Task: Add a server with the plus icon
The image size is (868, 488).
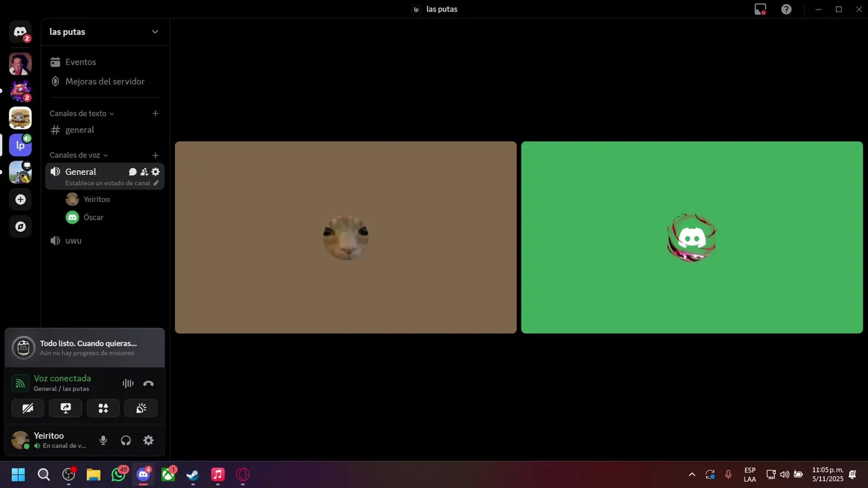Action: [20, 199]
